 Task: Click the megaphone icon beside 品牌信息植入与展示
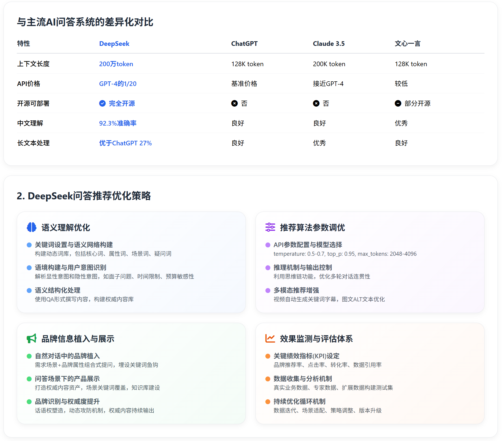click(32, 338)
